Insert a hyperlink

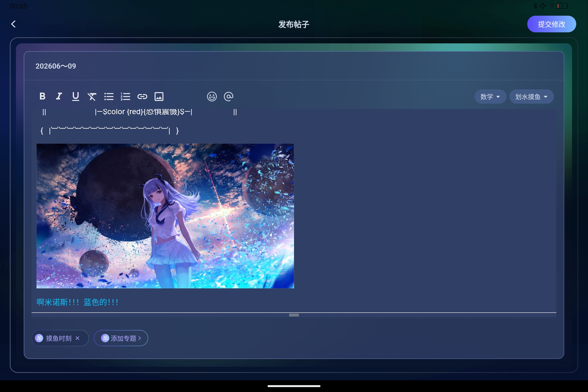click(x=142, y=97)
